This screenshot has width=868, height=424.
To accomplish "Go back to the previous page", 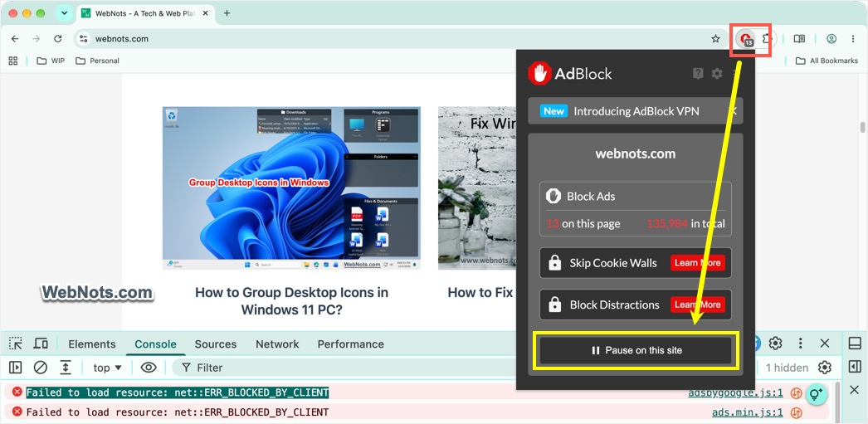I will click(x=15, y=39).
